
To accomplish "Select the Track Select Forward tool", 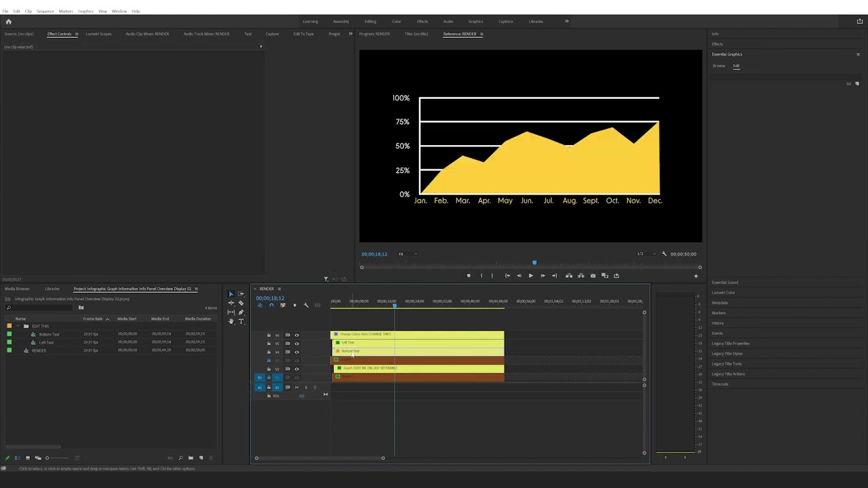I will point(241,294).
